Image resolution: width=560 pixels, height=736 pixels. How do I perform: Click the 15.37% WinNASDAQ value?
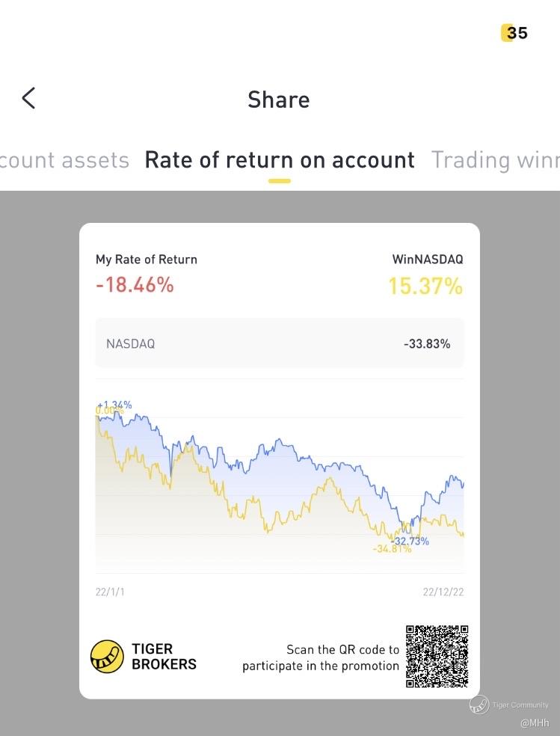tap(425, 286)
